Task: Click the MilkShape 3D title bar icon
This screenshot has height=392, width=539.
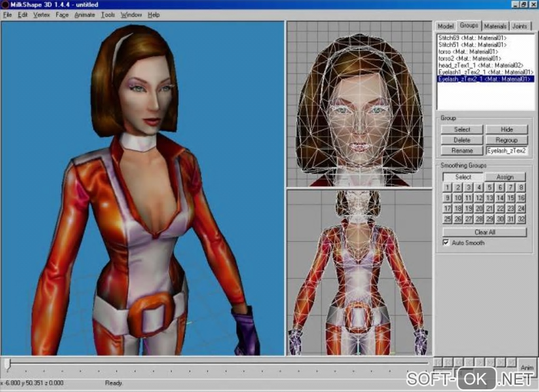Action: [5, 4]
